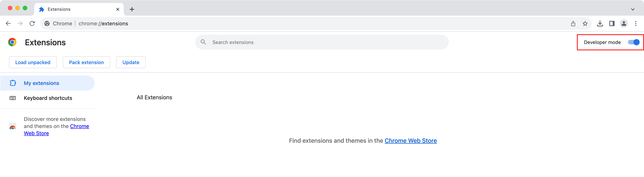The image size is (644, 177).
Task: Open the downloads icon
Action: [x=600, y=24]
